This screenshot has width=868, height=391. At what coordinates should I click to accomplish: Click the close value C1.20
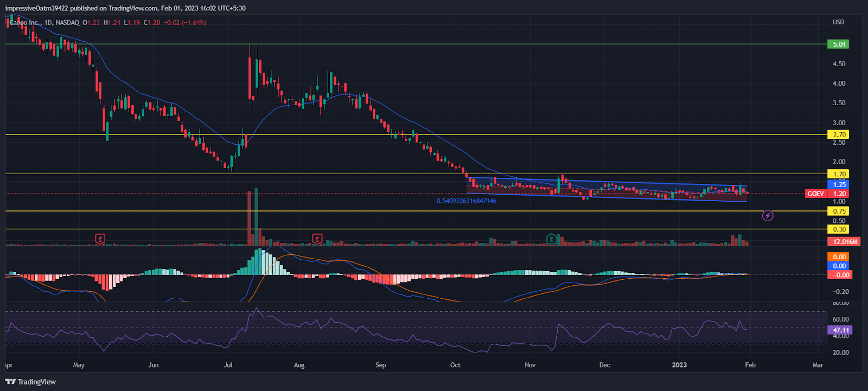click(152, 22)
